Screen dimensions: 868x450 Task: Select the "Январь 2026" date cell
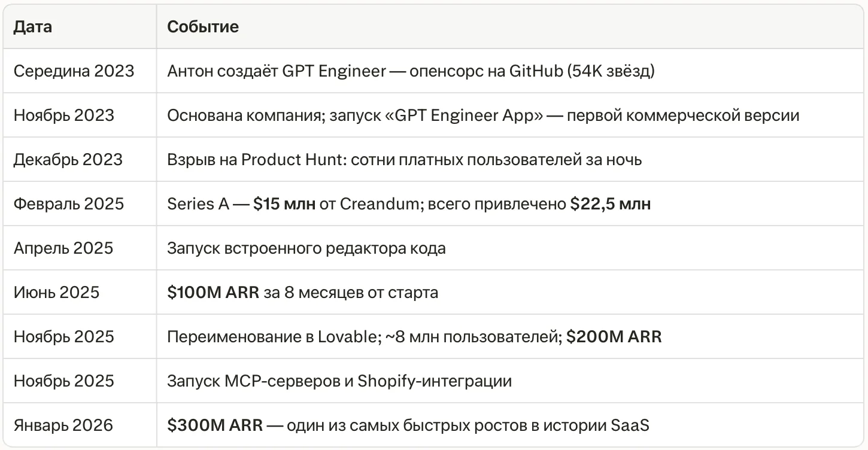(x=63, y=425)
